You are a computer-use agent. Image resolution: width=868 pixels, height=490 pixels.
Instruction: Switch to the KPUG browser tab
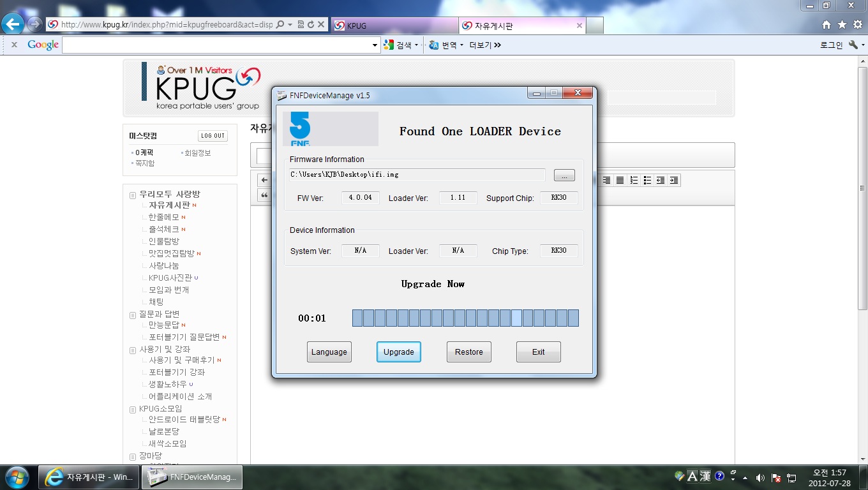click(x=394, y=26)
